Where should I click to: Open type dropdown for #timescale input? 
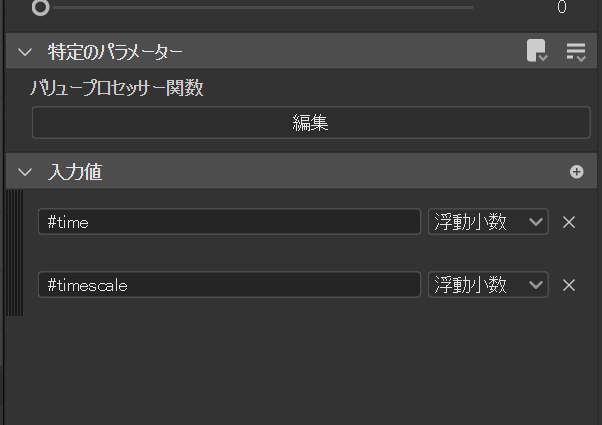(488, 285)
